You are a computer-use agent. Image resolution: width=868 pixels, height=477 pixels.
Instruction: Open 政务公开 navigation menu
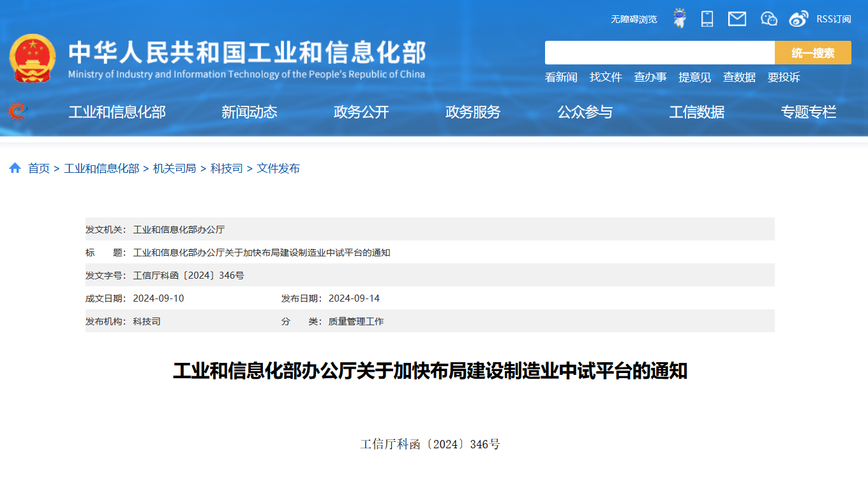(361, 112)
